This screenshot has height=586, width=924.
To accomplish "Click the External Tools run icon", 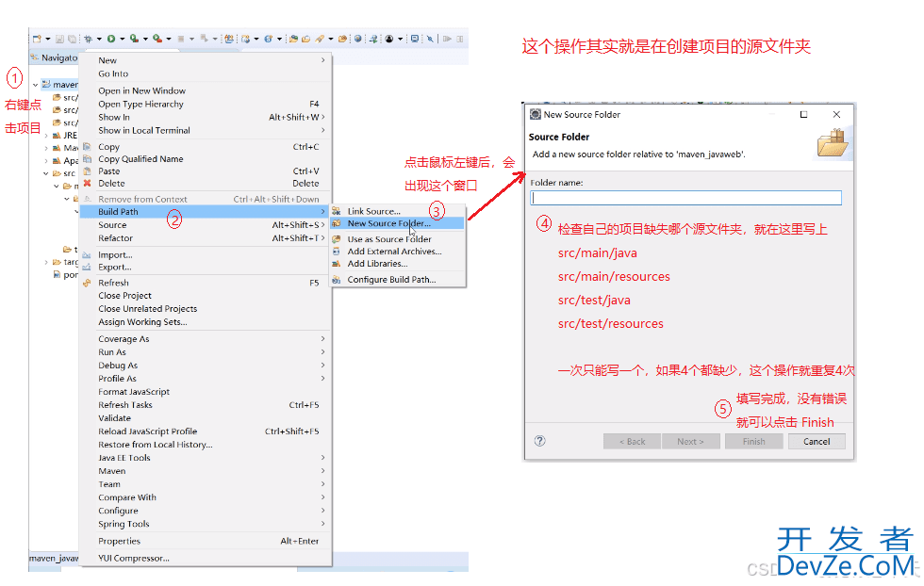I will (157, 39).
